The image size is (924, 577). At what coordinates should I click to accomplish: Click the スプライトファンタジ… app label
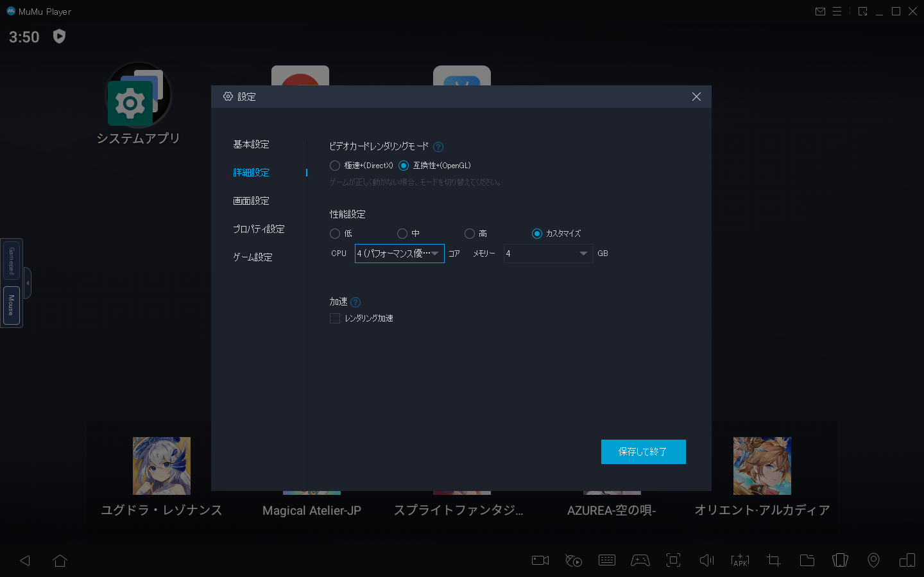[459, 510]
